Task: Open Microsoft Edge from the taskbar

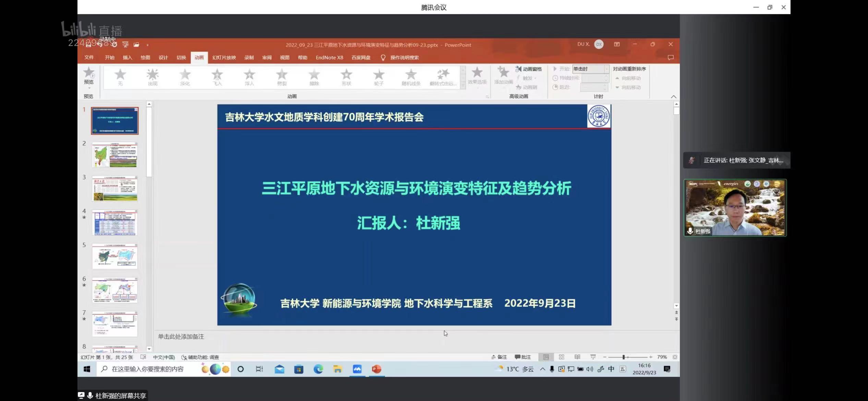Action: tap(318, 369)
